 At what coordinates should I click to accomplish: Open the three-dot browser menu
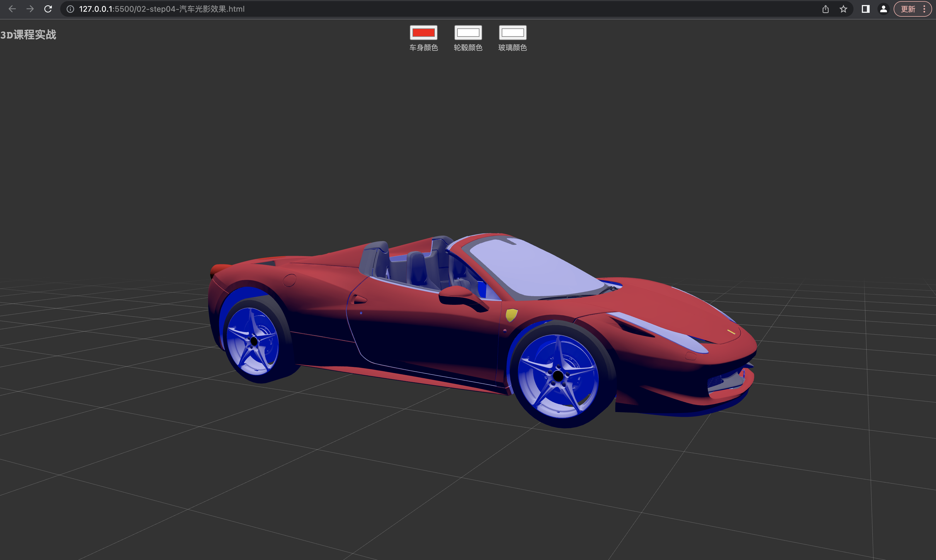(925, 9)
